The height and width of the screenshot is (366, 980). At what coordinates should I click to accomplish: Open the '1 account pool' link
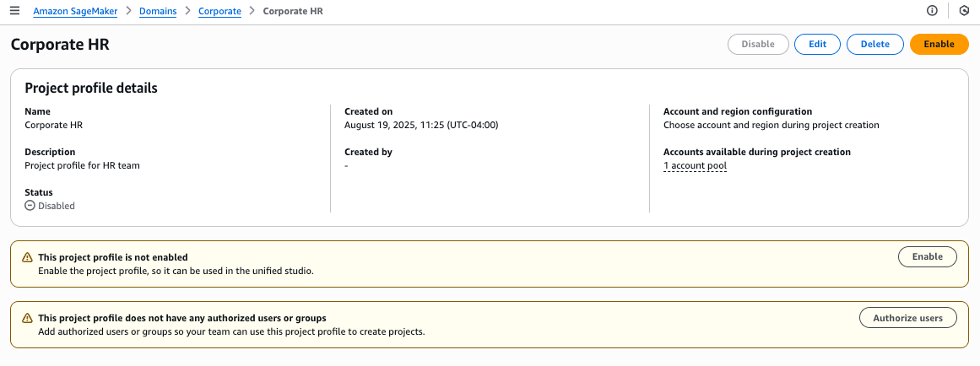695,165
